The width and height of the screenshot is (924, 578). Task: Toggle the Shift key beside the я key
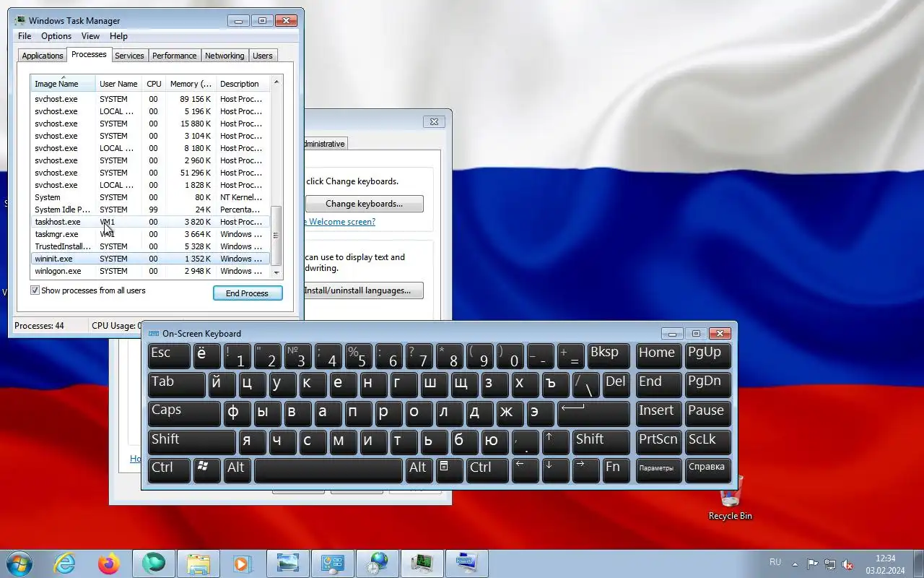click(191, 441)
